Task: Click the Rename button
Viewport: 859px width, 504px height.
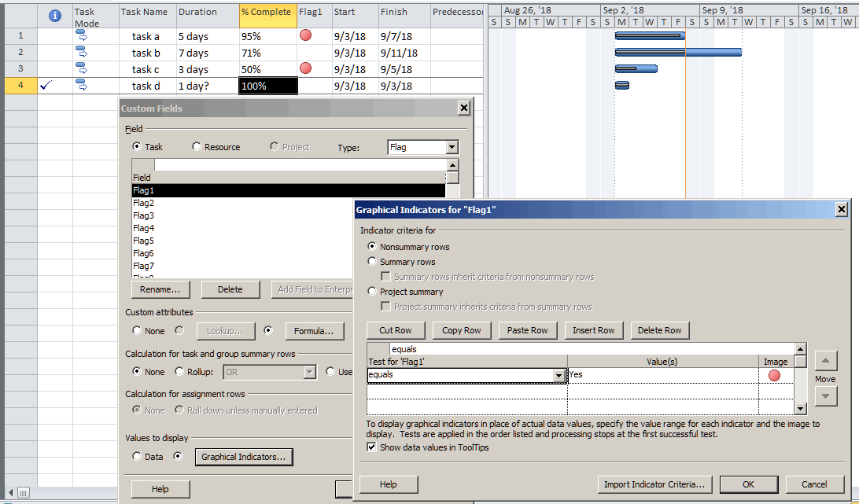Action: (160, 289)
